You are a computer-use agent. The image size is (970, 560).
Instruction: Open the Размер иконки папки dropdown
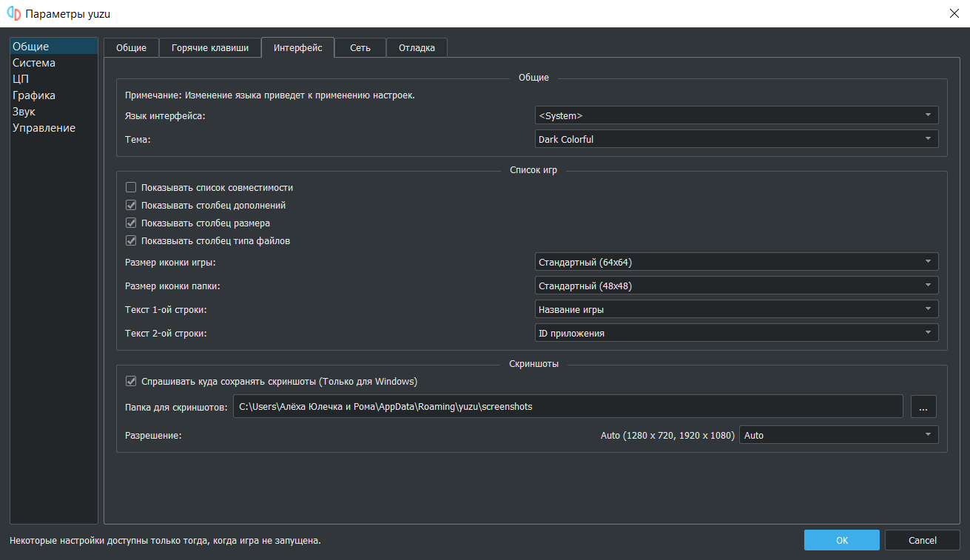(x=736, y=286)
